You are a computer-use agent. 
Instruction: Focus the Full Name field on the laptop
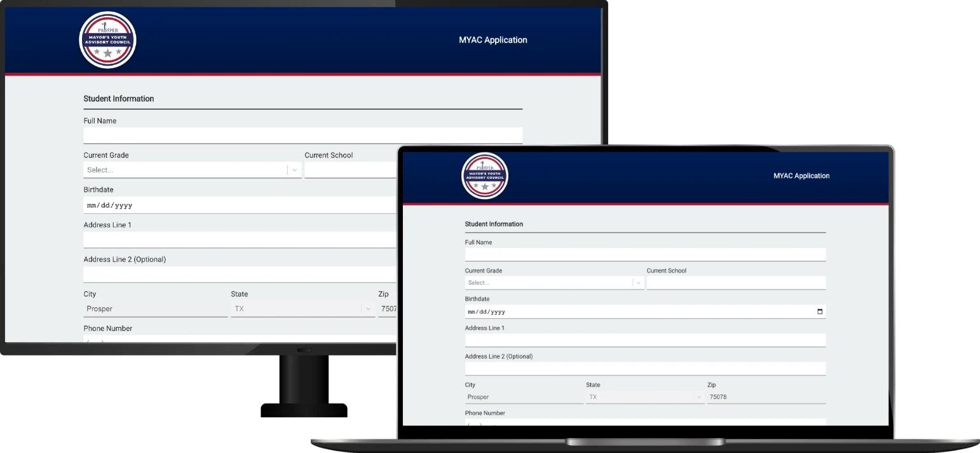(644, 254)
